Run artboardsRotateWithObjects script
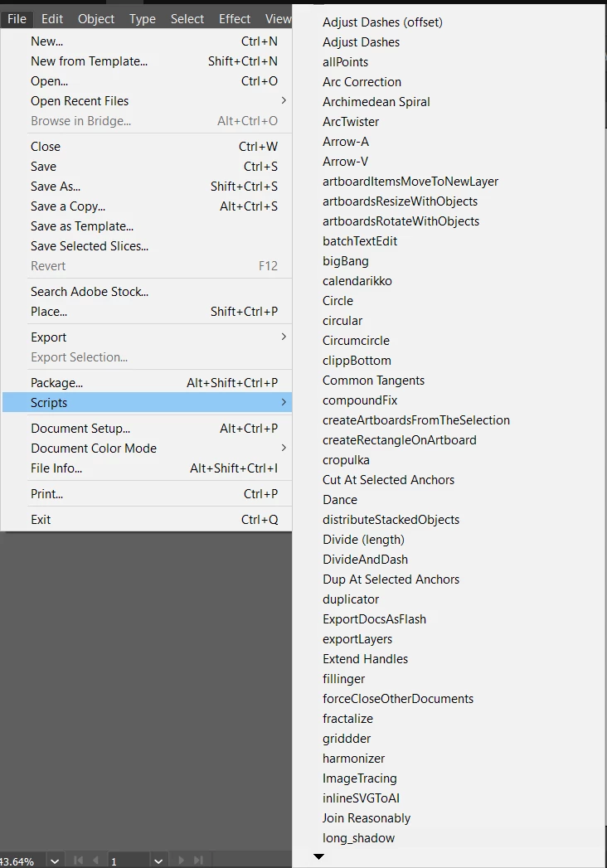The width and height of the screenshot is (607, 868). pyautogui.click(x=401, y=221)
